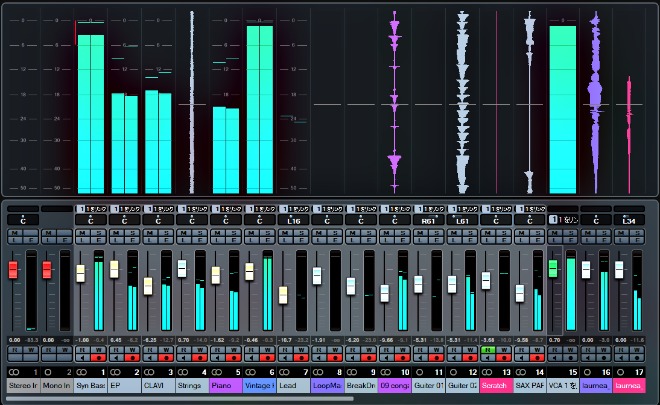
Task: Mute the Strings channel
Action: pyautogui.click(x=184, y=233)
